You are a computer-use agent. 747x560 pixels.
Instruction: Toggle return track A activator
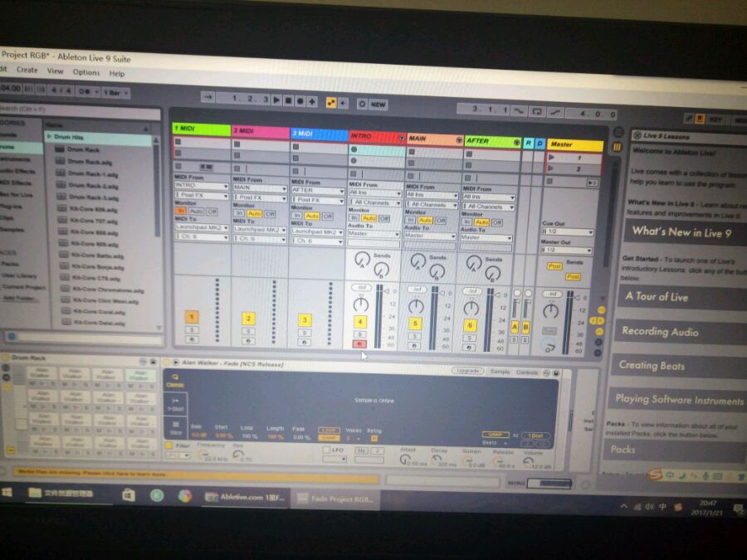tap(515, 327)
